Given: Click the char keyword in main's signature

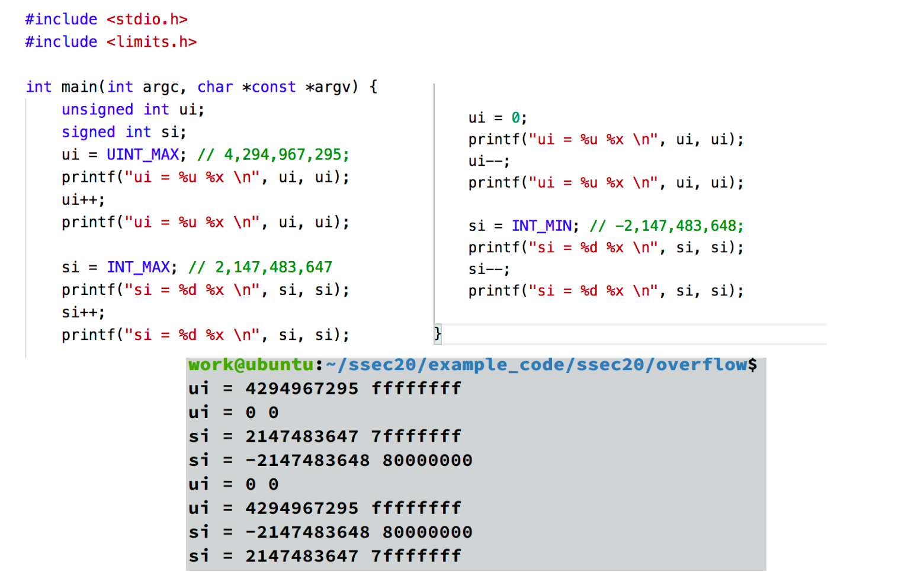Looking at the screenshot, I should (215, 87).
